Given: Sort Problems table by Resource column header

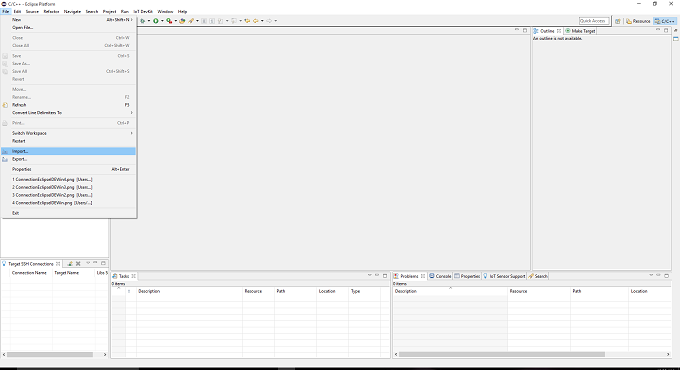Looking at the screenshot, I should (539, 291).
